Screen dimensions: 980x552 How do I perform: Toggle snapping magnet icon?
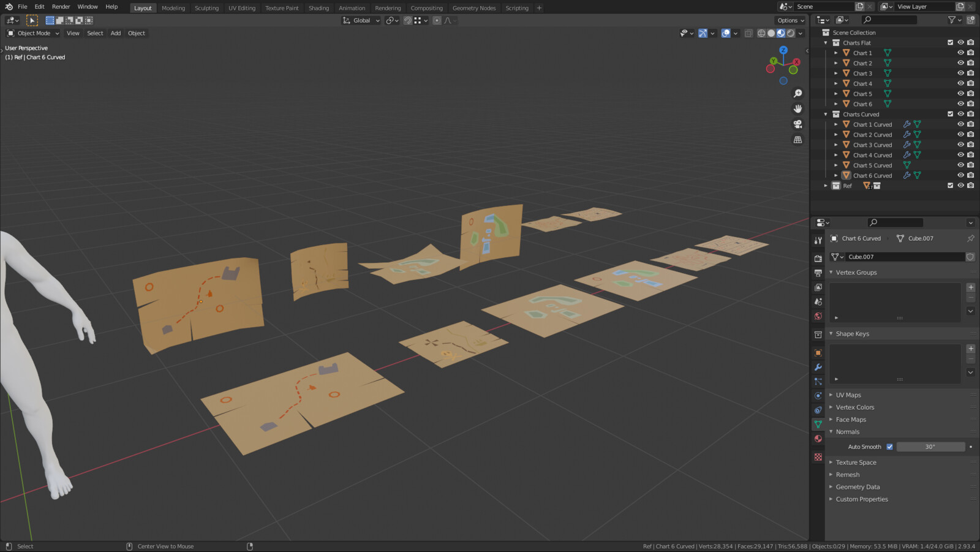(408, 20)
